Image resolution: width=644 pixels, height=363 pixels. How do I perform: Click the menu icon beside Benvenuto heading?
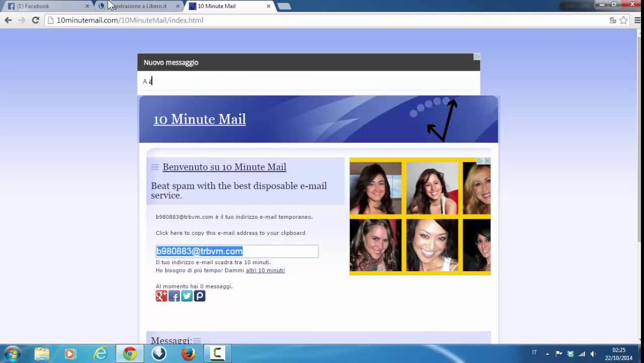pos(155,167)
